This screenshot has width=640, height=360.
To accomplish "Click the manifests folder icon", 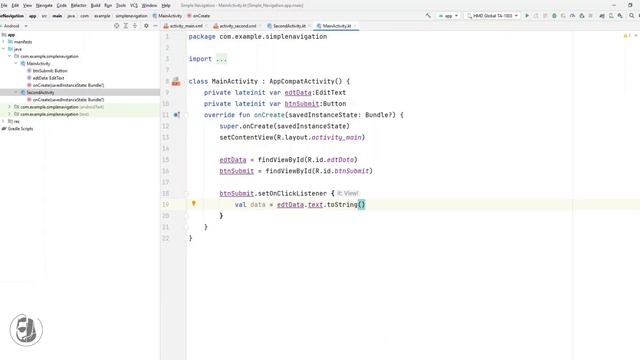I will [10, 42].
